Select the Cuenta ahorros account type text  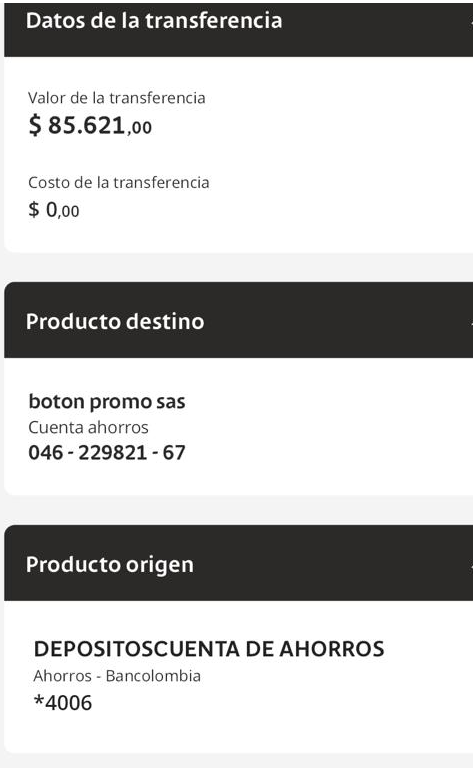[x=88, y=427]
